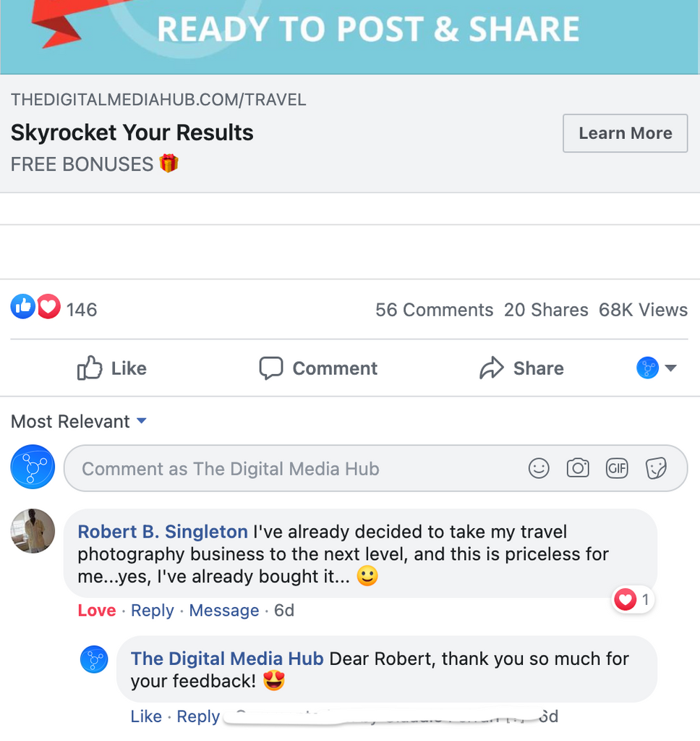Click the blue like reaction icon near 146
700x741 pixels.
pyautogui.click(x=22, y=307)
